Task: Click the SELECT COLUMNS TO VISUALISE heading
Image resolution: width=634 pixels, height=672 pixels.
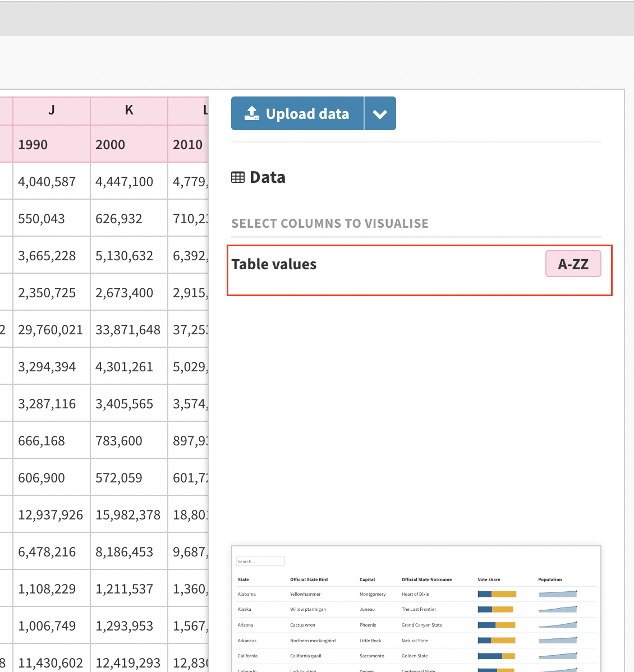Action: 330,223
